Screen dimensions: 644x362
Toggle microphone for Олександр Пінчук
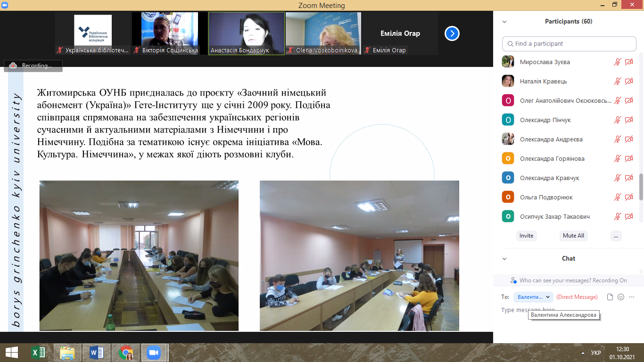click(x=617, y=120)
